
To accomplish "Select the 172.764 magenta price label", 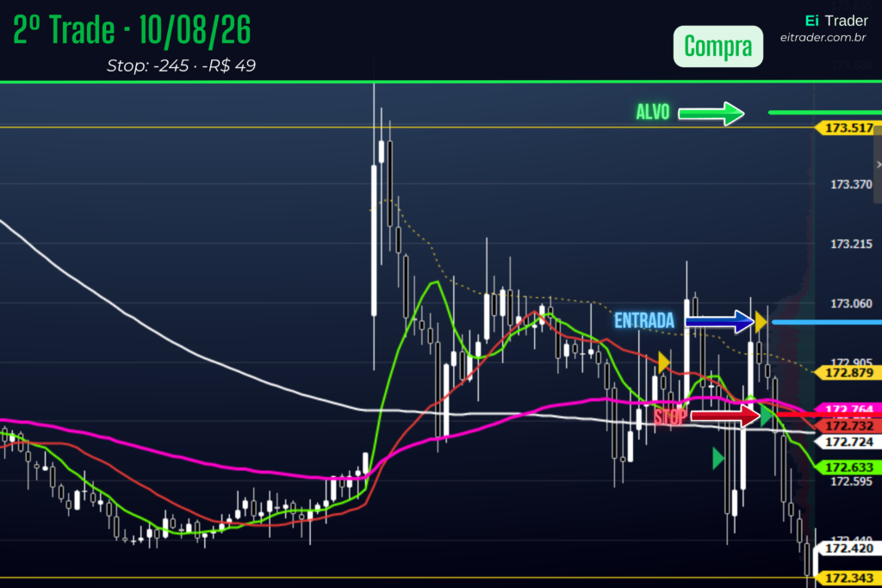I will [848, 408].
